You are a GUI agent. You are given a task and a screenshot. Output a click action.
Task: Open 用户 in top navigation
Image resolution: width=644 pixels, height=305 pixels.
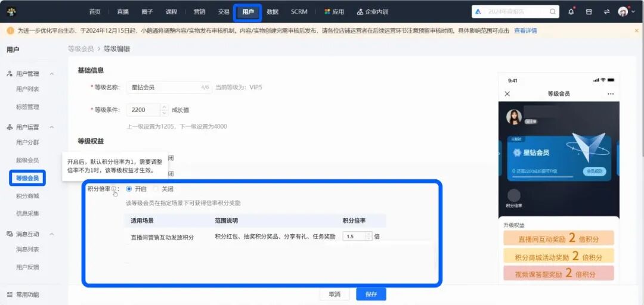[x=248, y=12]
